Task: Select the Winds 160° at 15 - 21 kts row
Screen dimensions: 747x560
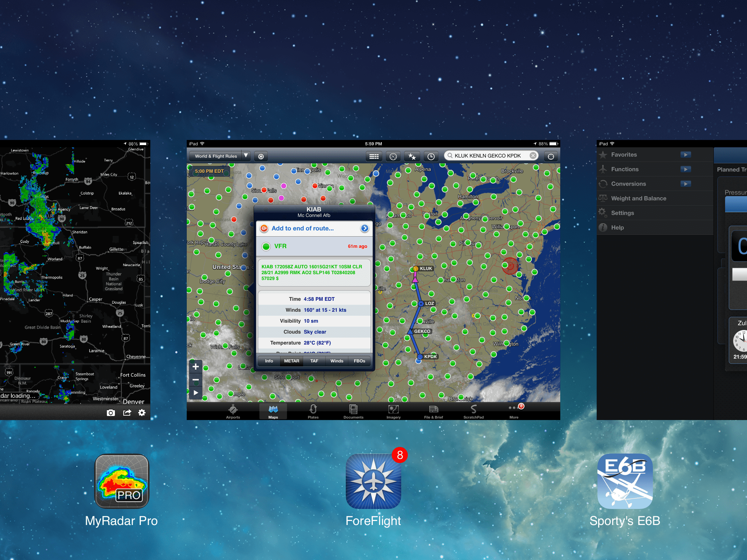Action: click(x=314, y=310)
